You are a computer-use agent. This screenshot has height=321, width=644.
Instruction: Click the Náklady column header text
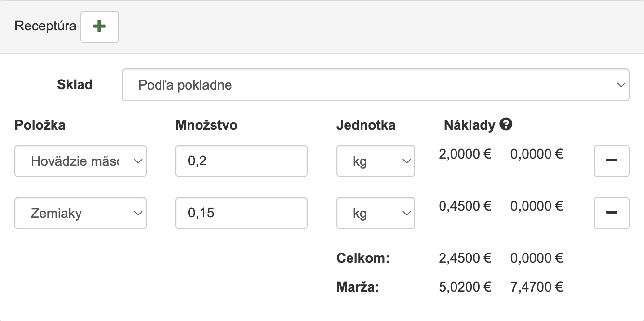(469, 125)
